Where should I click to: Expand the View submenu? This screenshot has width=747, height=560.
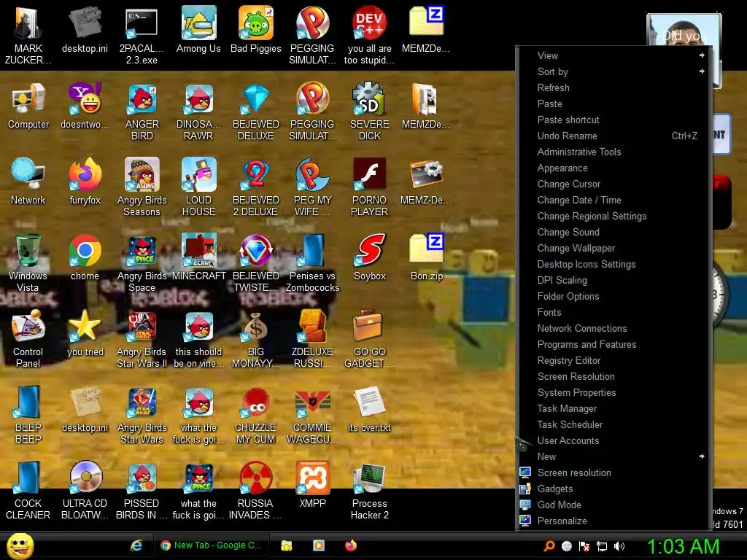[614, 55]
